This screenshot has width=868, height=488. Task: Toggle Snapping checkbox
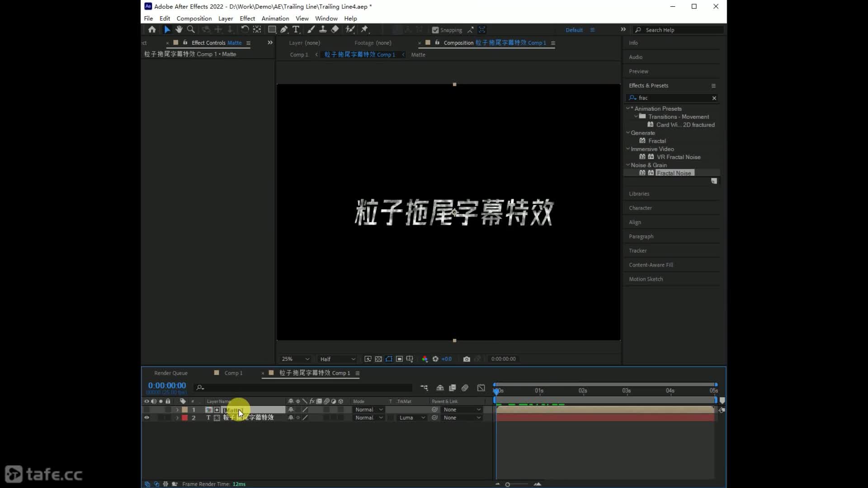coord(435,30)
